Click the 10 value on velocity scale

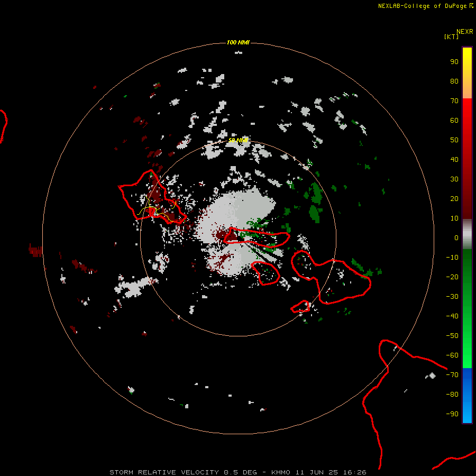(x=454, y=218)
